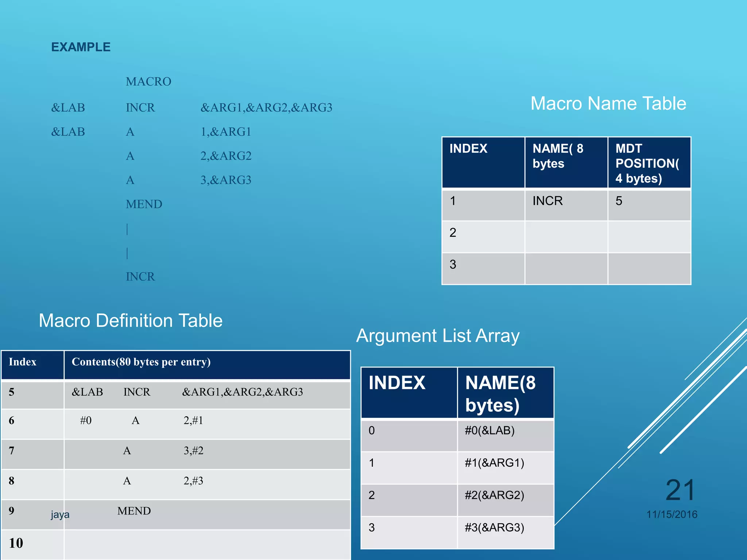Select the code operand 3,&ARG3
This screenshot has height=560, width=747.
[x=226, y=180]
